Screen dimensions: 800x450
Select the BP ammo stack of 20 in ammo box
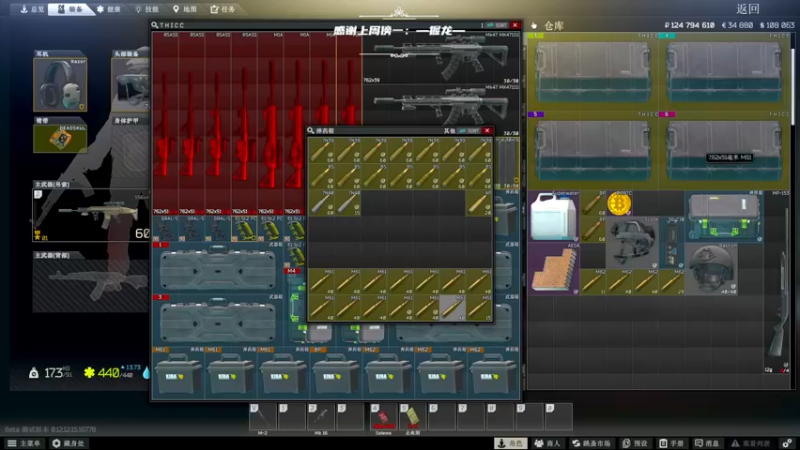tap(479, 203)
